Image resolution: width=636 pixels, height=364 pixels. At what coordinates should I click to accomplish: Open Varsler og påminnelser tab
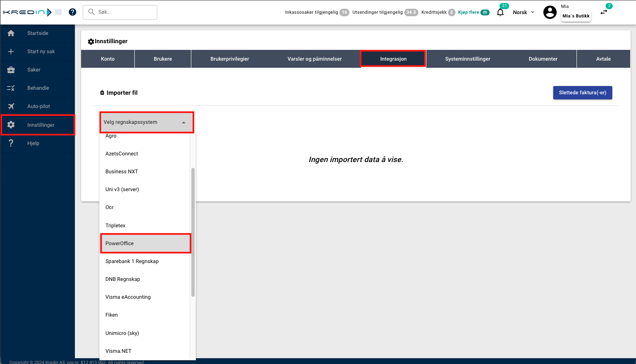coord(314,59)
